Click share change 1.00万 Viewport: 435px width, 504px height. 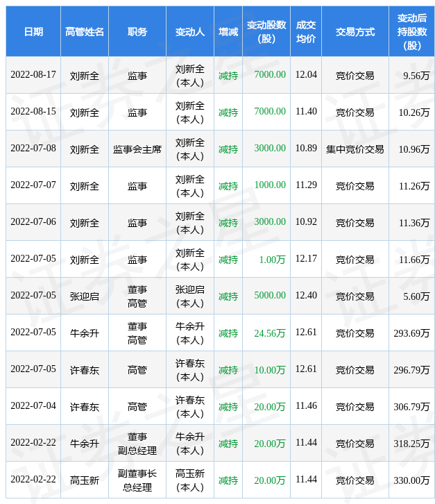273,260
